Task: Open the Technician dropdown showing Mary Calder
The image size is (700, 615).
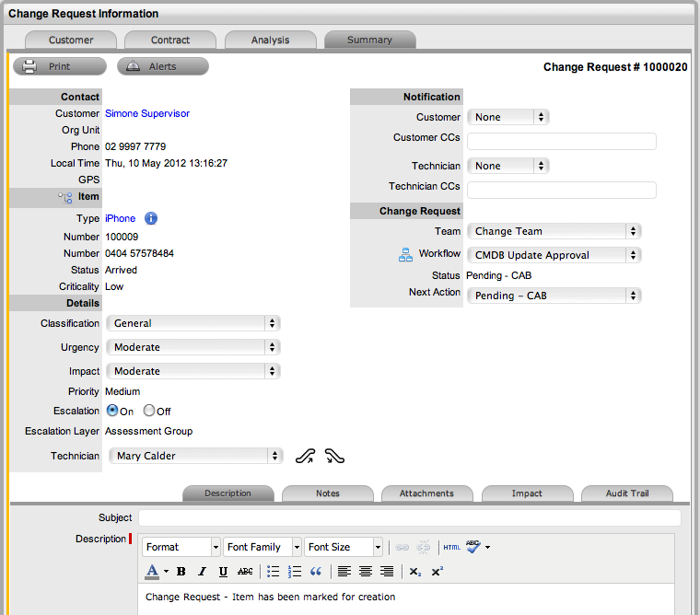Action: click(195, 456)
